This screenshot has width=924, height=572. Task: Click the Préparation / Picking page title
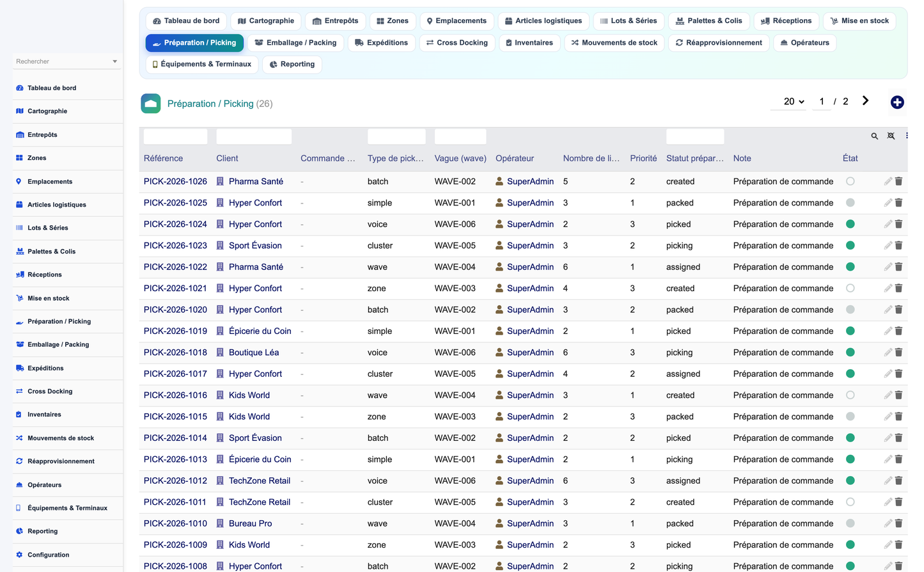210,104
